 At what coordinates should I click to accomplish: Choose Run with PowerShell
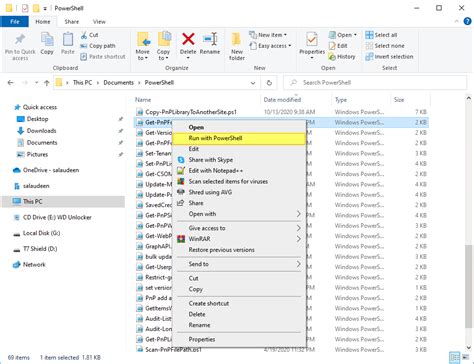239,138
